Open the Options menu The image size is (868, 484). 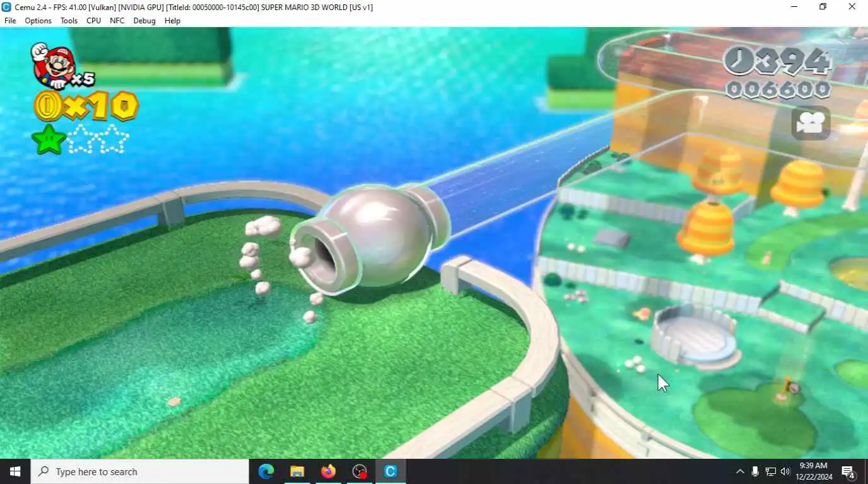pyautogui.click(x=38, y=21)
